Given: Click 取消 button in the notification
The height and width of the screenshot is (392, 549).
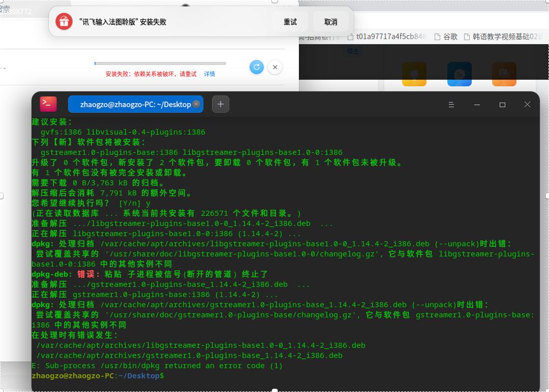Looking at the screenshot, I should click(330, 22).
